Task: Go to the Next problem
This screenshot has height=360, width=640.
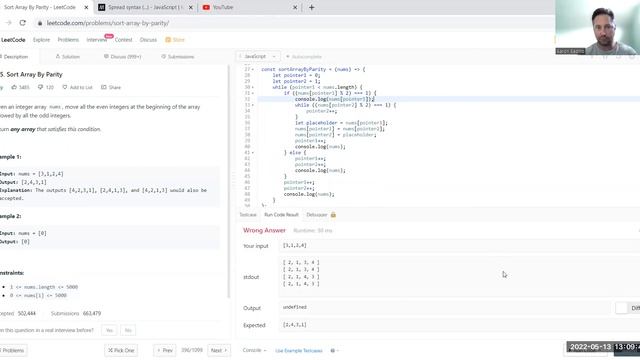Action: [219, 351]
